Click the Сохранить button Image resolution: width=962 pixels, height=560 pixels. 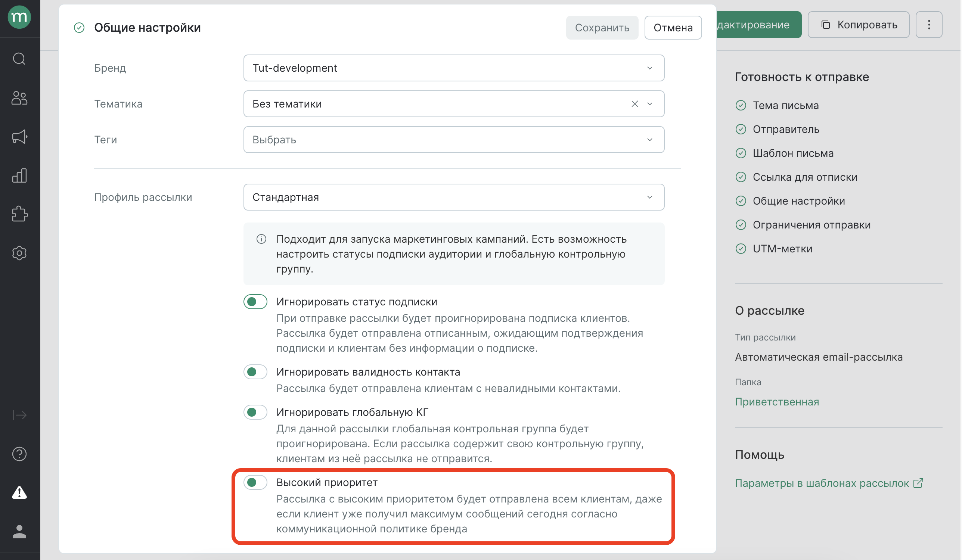[x=603, y=28]
